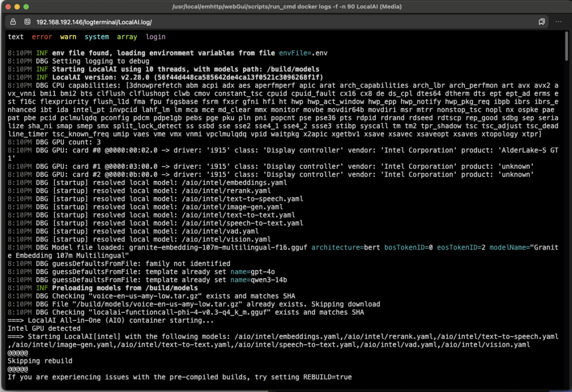Click the window title 'run_cmd docker logs'
Screen dimensions: 572x392
[x=287, y=6]
